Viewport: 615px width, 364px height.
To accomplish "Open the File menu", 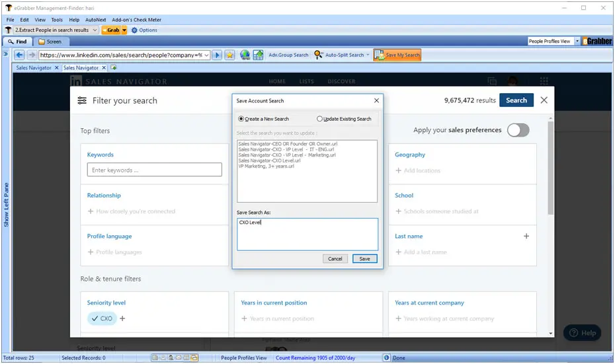I will pyautogui.click(x=10, y=20).
